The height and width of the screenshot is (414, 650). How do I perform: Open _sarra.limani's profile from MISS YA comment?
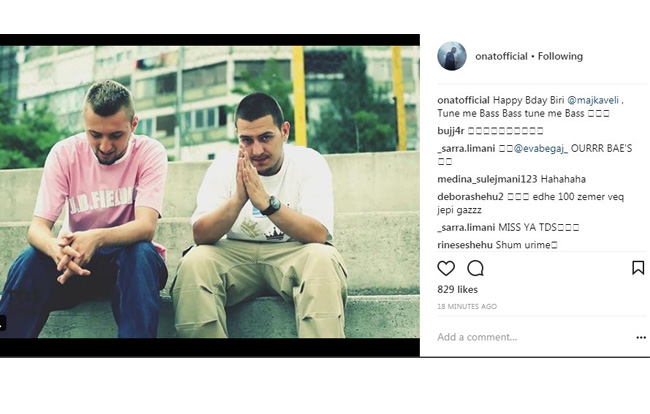[466, 228]
